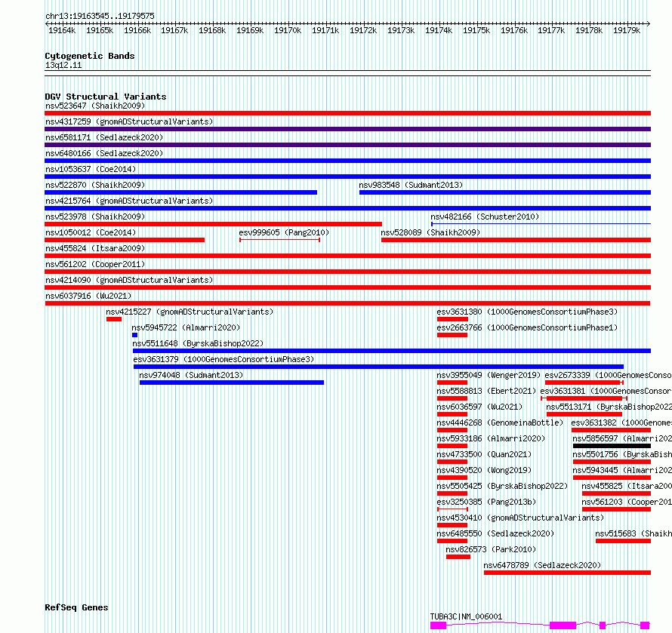Click the nsv561202 (Cooper2011) label
Image resolution: width=672 pixels, height=633 pixels.
95,264
